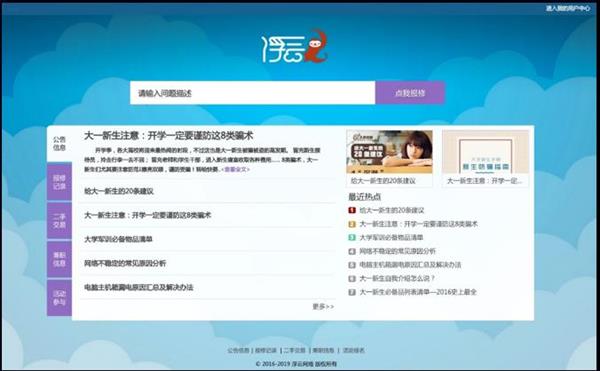This screenshot has height=371, width=600.
Task: Open hot item 大一新生自我介绍怎么说？
Action: pyautogui.click(x=397, y=278)
